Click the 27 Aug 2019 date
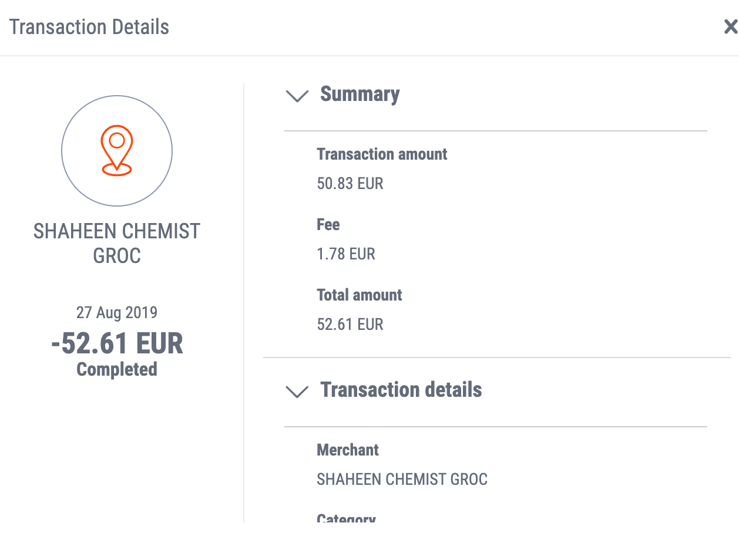This screenshot has height=560, width=739. pos(117,312)
